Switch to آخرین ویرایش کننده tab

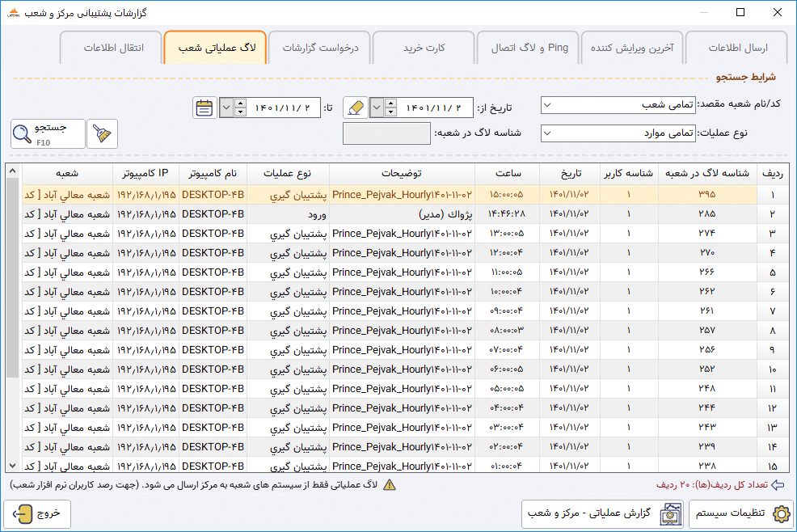(632, 48)
